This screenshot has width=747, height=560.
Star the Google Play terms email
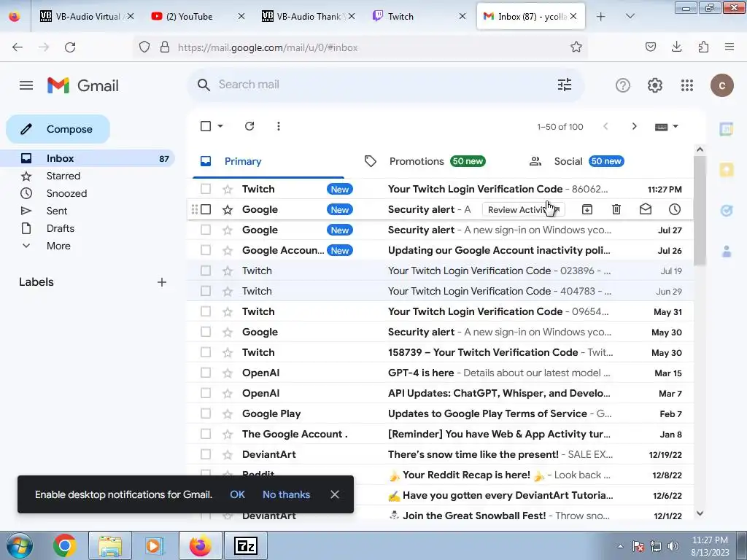pyautogui.click(x=228, y=414)
